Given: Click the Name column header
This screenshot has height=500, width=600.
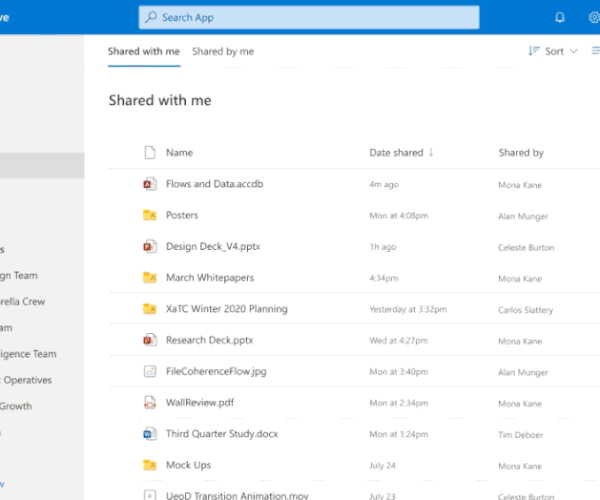Looking at the screenshot, I should coord(179,153).
